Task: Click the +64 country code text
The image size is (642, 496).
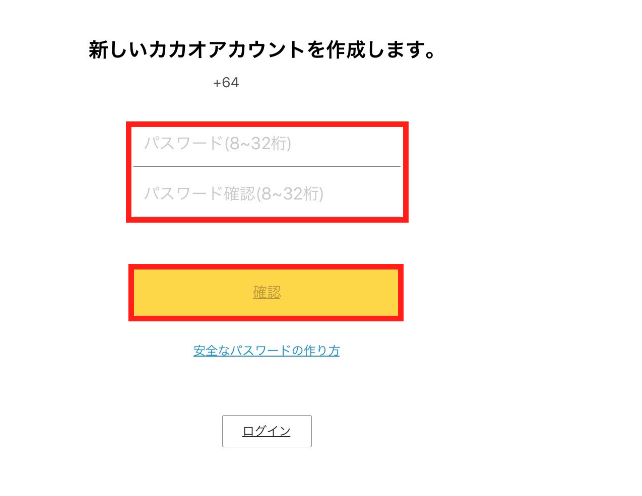Action: (226, 83)
